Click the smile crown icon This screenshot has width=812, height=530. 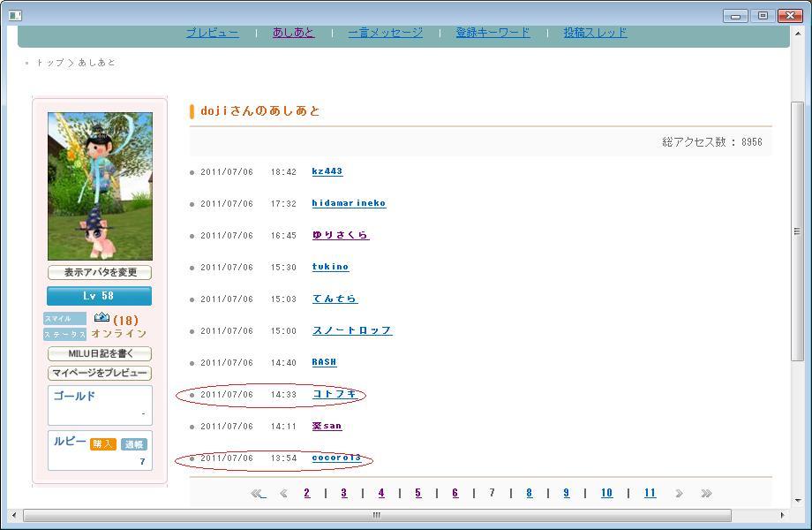click(x=101, y=318)
